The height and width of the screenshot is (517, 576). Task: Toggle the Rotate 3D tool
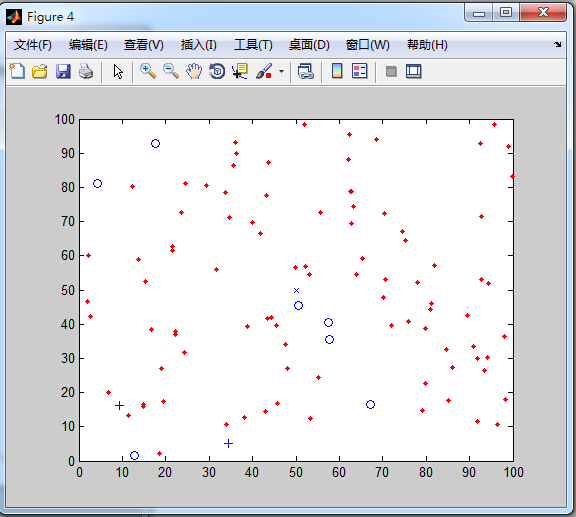[x=217, y=71]
